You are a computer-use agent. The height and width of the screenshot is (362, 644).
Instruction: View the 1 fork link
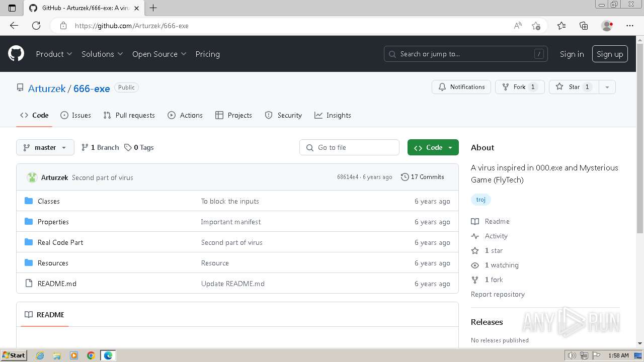pyautogui.click(x=487, y=280)
